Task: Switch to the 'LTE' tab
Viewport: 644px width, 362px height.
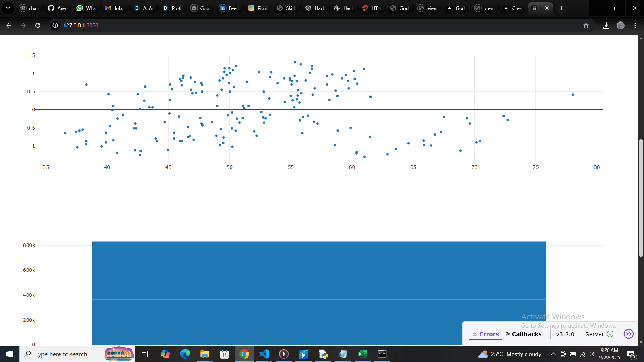Action: coord(372,8)
